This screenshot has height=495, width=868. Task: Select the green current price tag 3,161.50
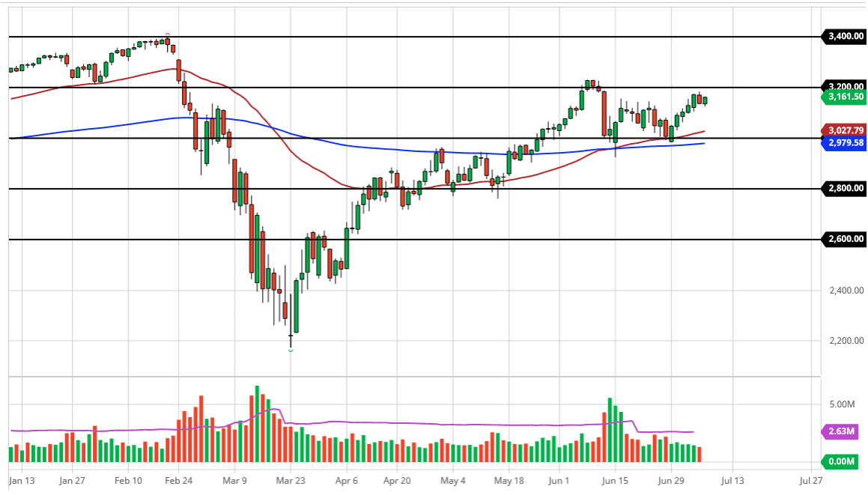click(843, 97)
